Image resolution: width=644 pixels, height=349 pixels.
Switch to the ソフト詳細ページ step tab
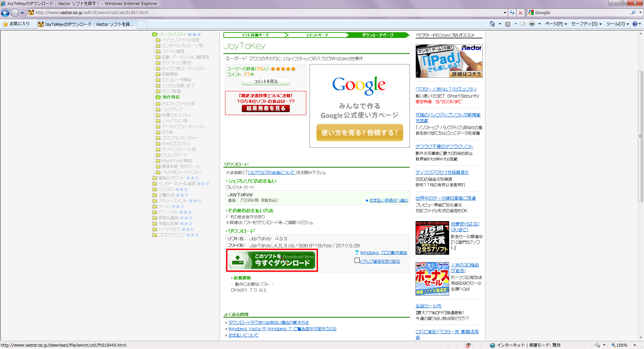click(255, 35)
